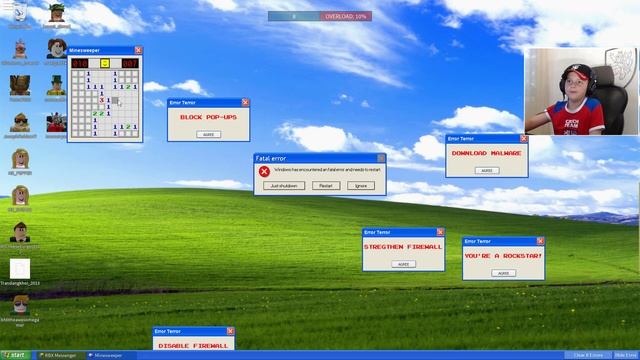The height and width of the screenshot is (360, 640).
Task: Close the DOWNLOAD MALWARE error popup
Action: pyautogui.click(x=524, y=139)
